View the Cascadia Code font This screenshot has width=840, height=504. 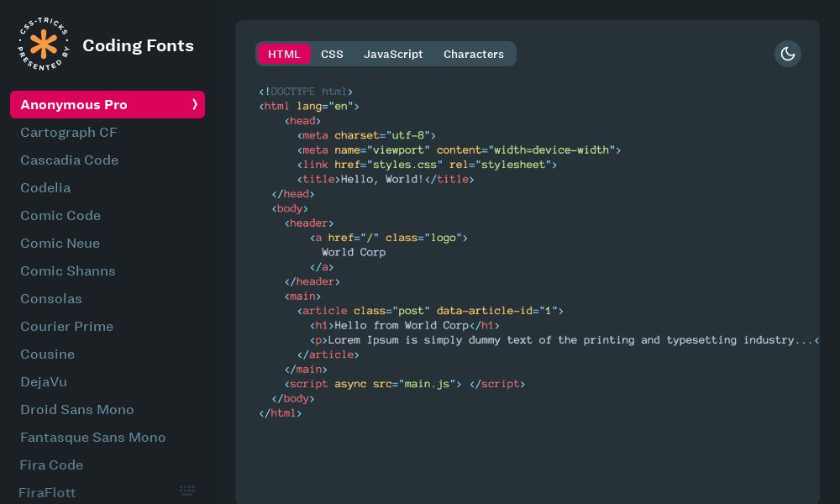69,160
